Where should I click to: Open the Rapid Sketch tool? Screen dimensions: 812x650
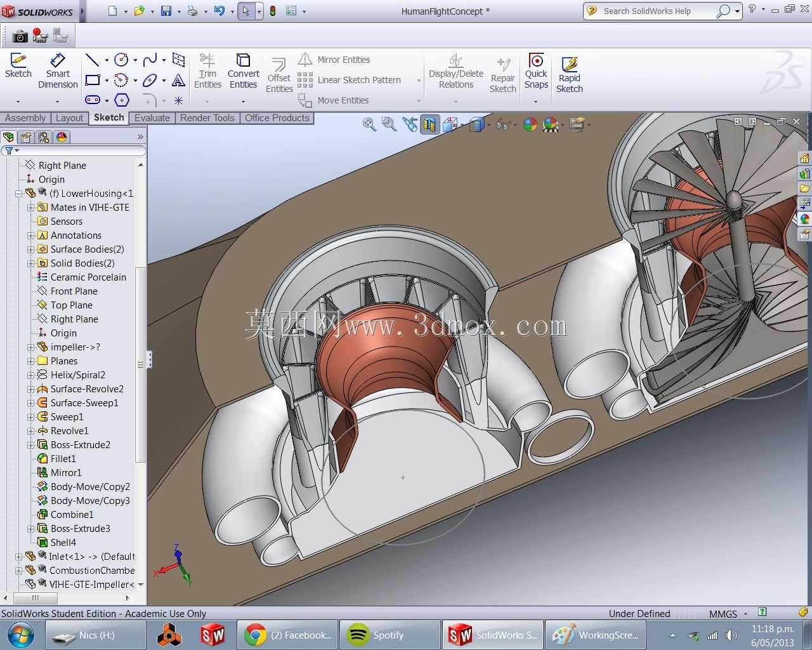click(x=569, y=74)
